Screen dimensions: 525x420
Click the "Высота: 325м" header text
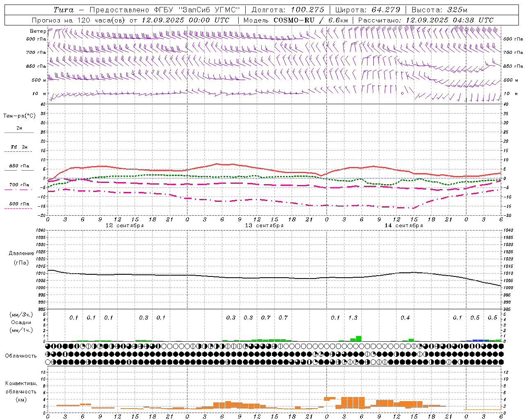click(x=439, y=10)
